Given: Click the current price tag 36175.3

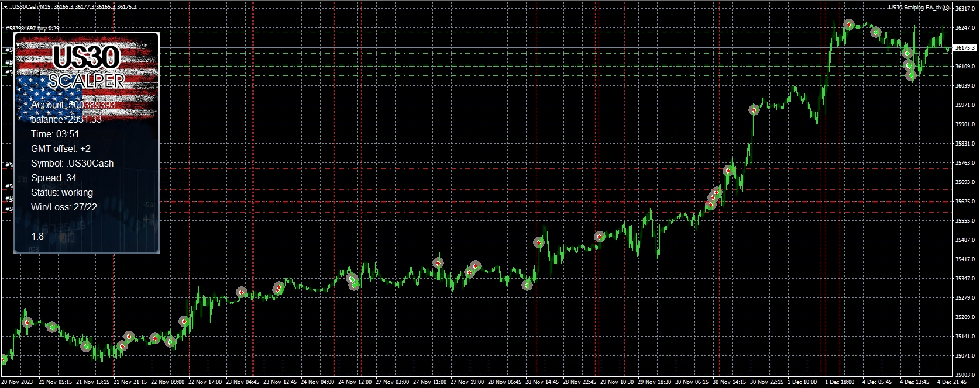Looking at the screenshot, I should coord(965,47).
